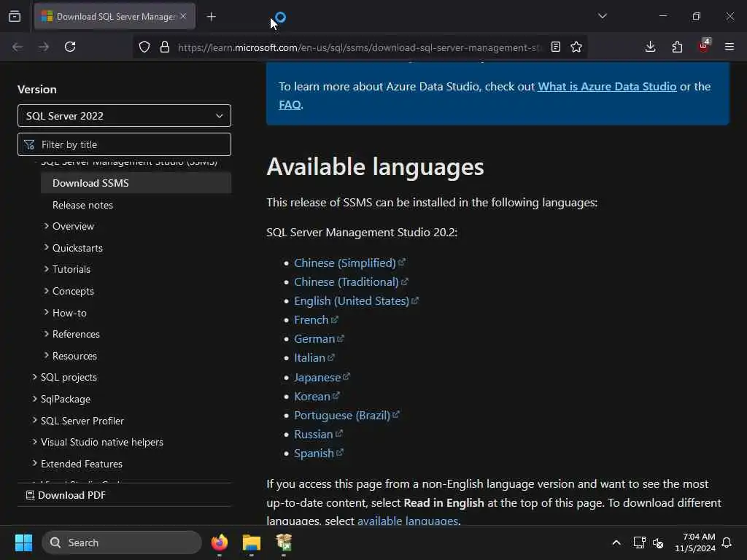Expand the How-to section
Image resolution: width=747 pixels, height=560 pixels.
click(69, 313)
